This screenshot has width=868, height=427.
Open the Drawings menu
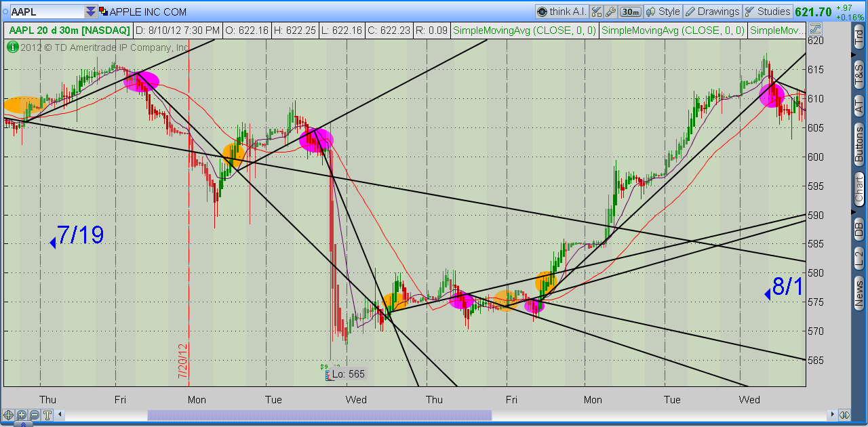[712, 12]
